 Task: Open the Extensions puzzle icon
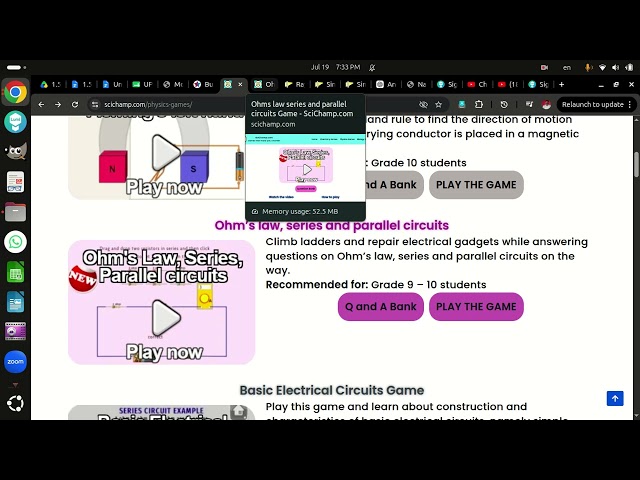point(479,104)
